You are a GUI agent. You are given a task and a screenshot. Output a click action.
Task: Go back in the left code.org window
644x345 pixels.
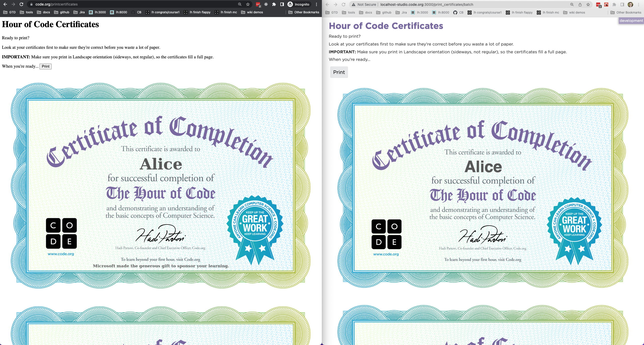(x=5, y=4)
